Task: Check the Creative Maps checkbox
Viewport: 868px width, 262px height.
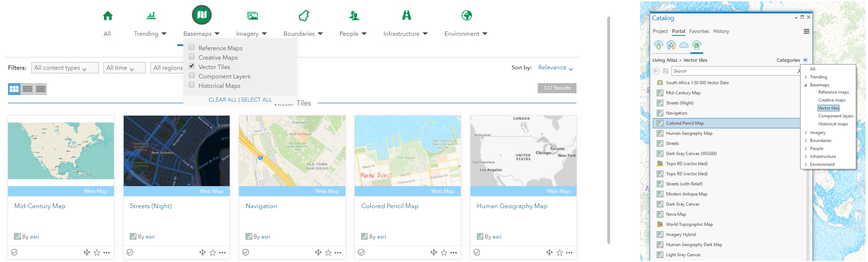Action: [192, 57]
